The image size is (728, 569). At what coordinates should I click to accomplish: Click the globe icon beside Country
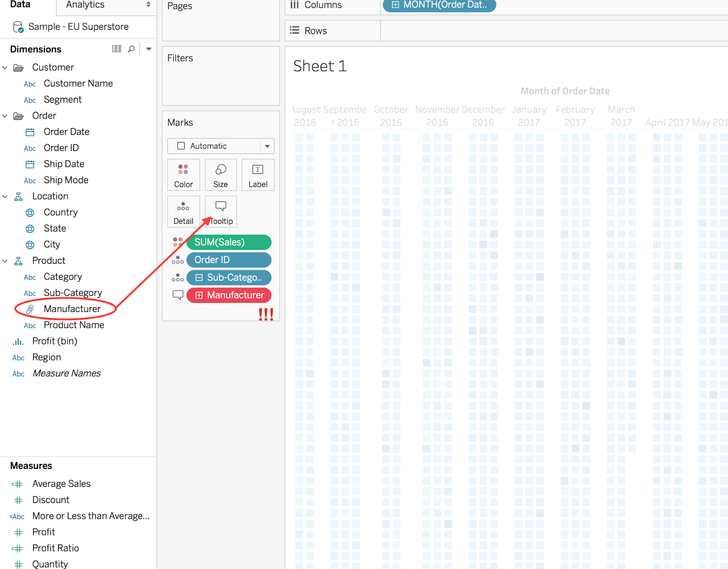[x=30, y=212]
